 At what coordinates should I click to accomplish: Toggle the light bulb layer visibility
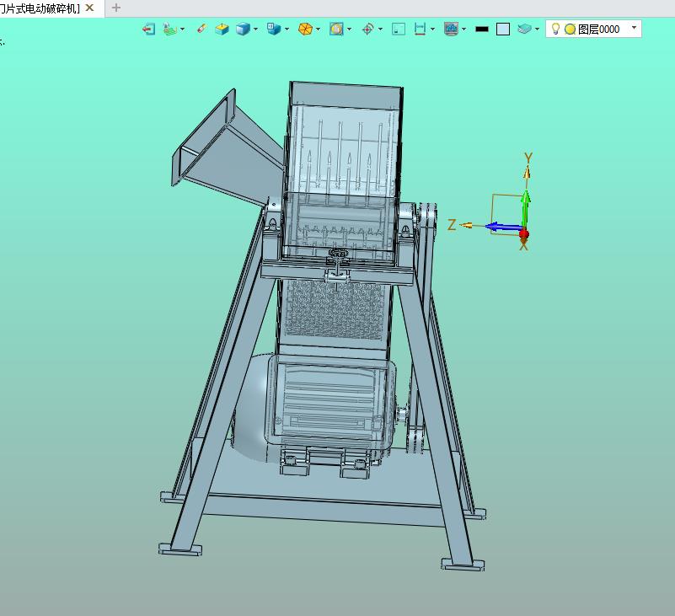click(x=555, y=29)
